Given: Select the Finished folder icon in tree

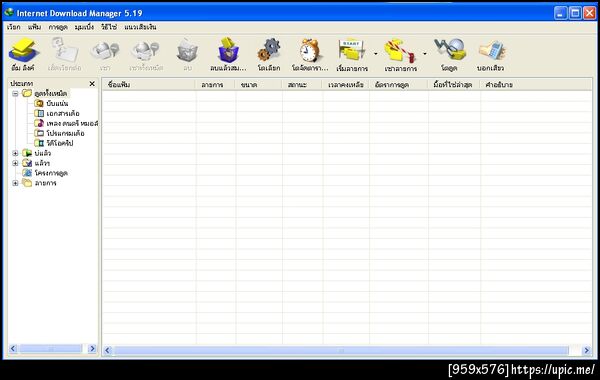Looking at the screenshot, I should (x=27, y=163).
